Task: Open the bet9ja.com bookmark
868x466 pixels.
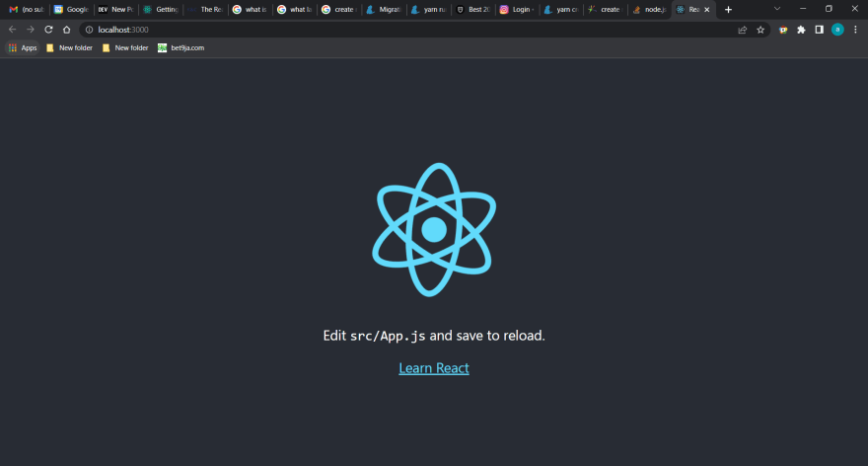Action: 181,48
